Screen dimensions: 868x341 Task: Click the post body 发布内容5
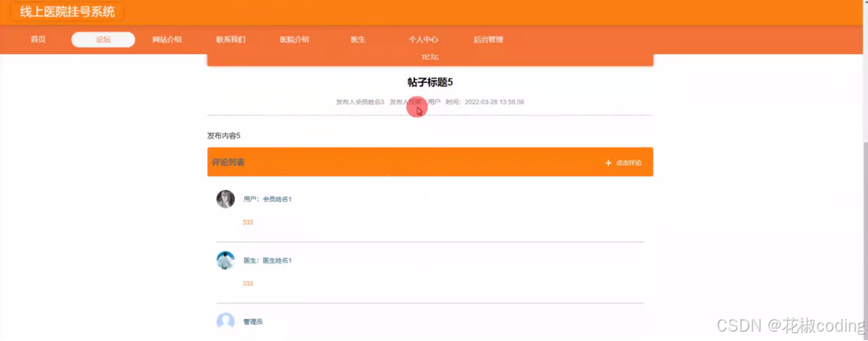point(224,135)
